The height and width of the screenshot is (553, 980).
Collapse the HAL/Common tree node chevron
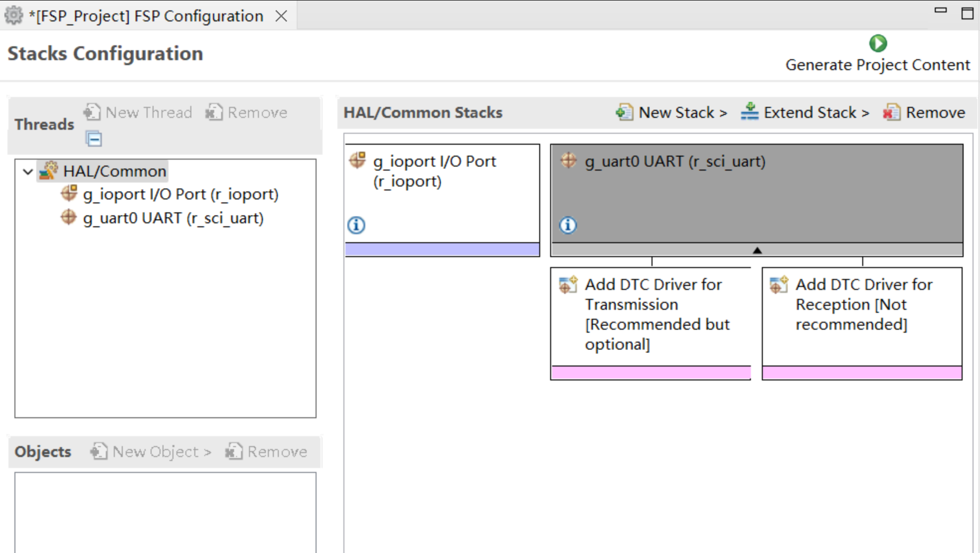point(28,172)
